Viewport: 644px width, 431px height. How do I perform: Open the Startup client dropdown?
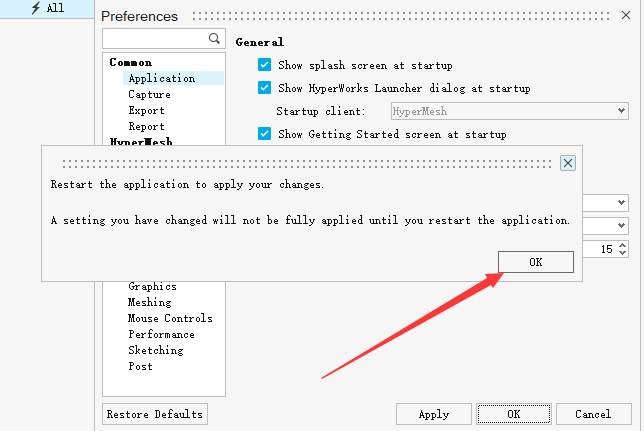click(509, 110)
